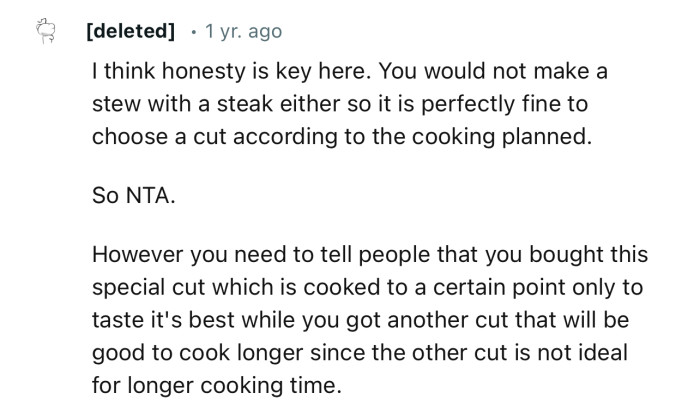Open the [deleted] username profile
Screen dimensions: 700x411
pos(130,31)
